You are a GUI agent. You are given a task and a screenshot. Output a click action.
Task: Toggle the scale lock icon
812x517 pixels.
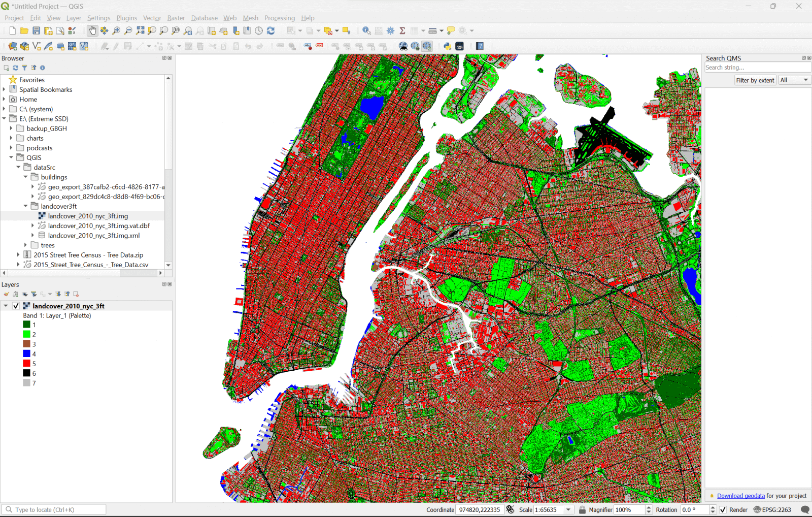582,510
